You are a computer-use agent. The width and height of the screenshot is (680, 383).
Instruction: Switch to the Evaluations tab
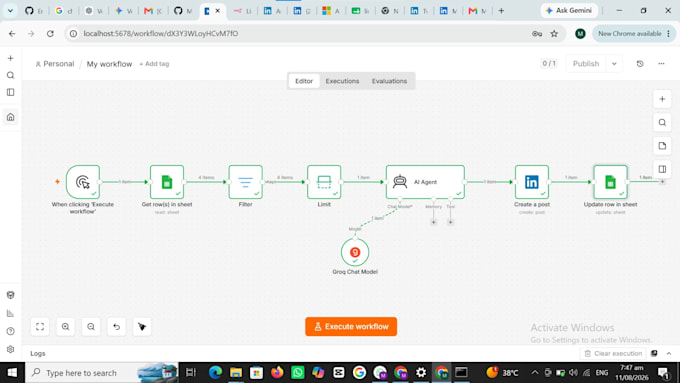click(x=389, y=81)
